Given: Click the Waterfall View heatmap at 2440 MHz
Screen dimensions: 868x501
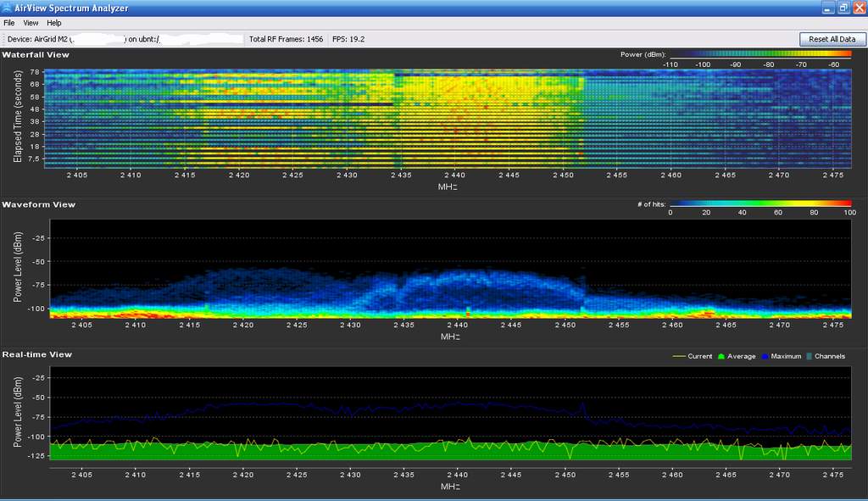Looking at the screenshot, I should tap(455, 119).
